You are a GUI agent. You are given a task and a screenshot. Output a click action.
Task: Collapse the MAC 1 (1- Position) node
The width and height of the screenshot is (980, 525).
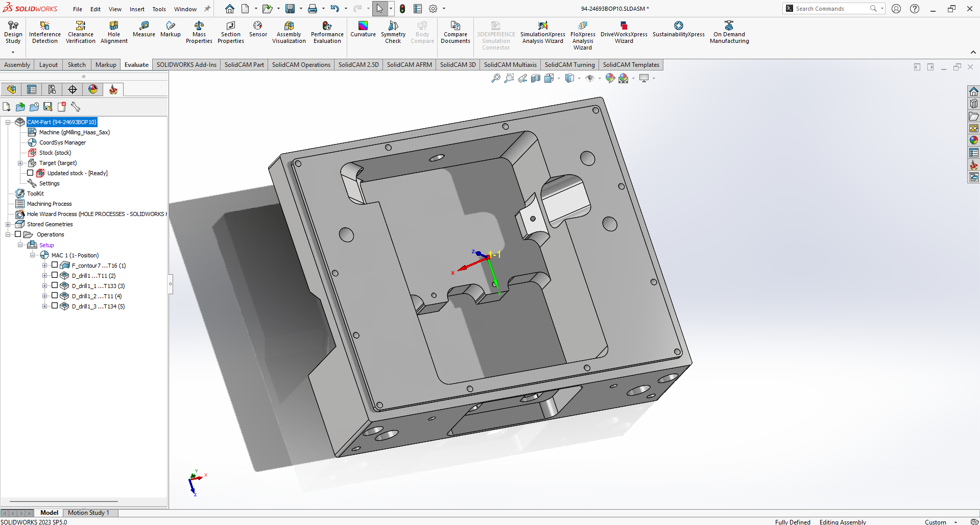click(33, 255)
